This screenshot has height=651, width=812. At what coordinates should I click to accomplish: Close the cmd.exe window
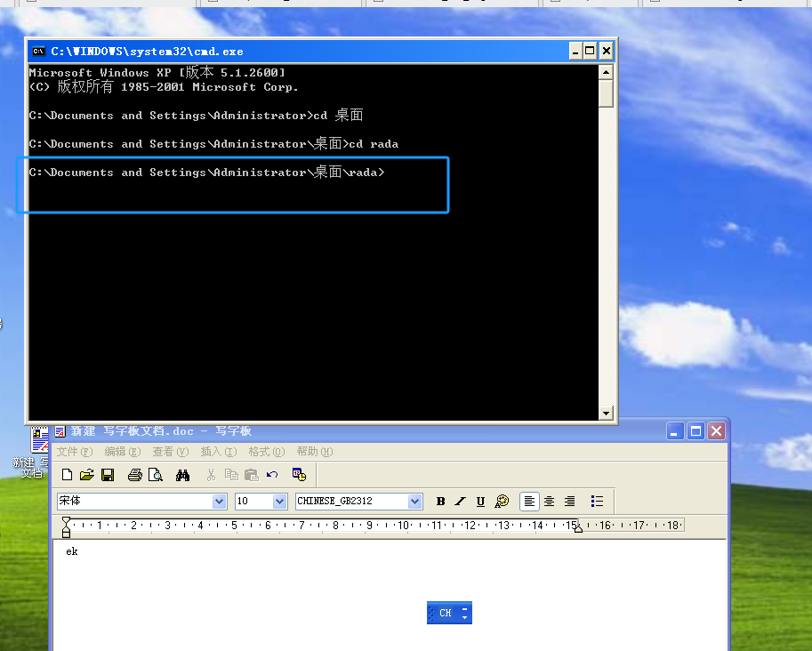pos(607,51)
